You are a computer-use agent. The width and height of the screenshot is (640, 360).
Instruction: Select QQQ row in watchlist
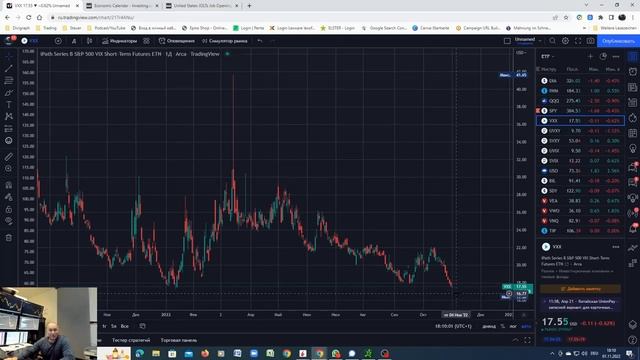[x=580, y=101]
